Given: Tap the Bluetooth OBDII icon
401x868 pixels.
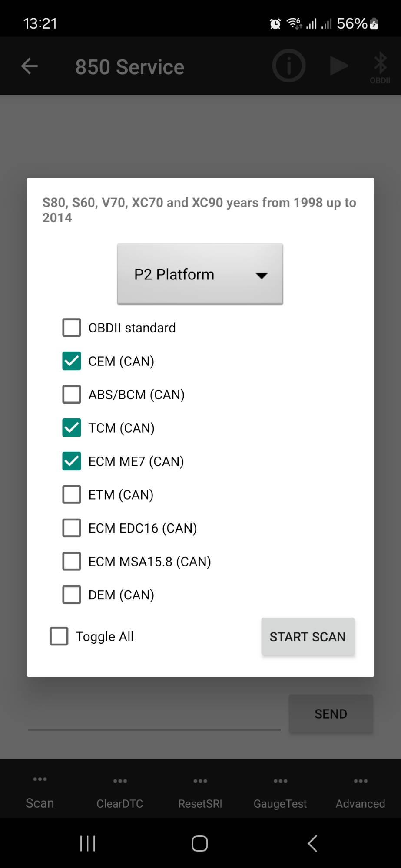Looking at the screenshot, I should click(x=380, y=67).
